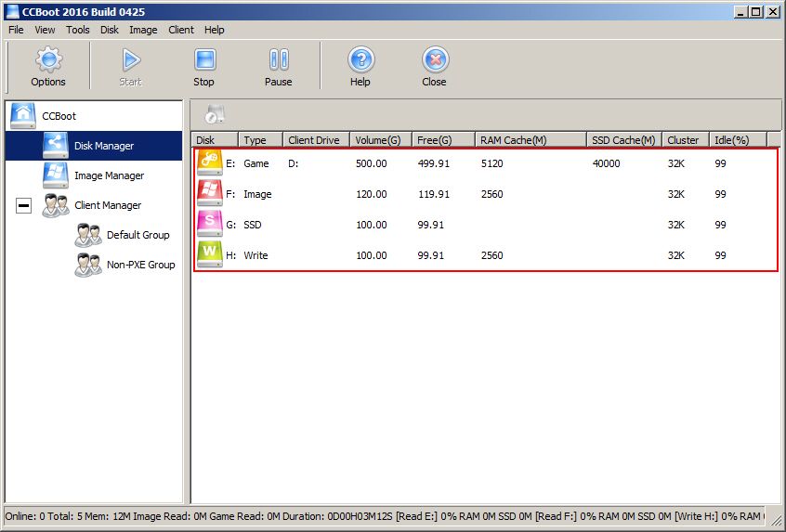
Task: Click the CCBoot title bar app icon
Action: coord(12,11)
